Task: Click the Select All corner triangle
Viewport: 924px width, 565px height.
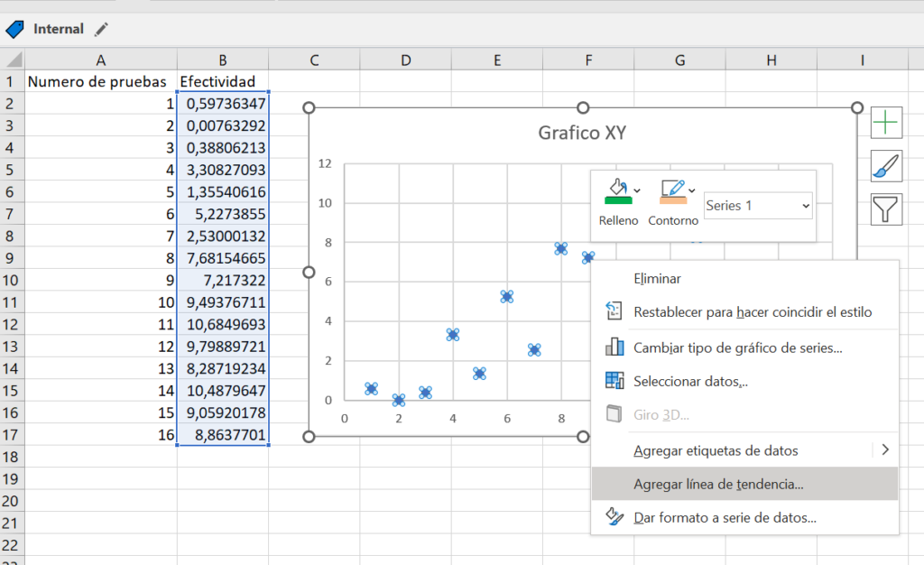Action: (13, 60)
